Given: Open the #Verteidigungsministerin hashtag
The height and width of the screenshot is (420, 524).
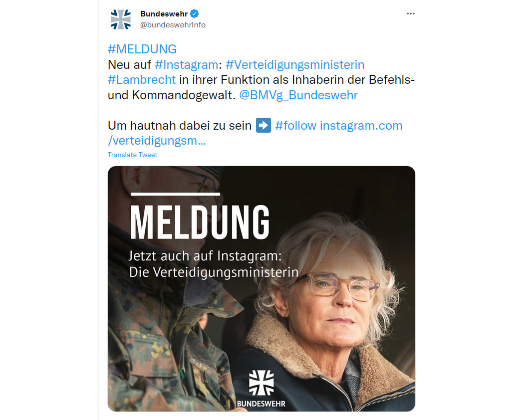Looking at the screenshot, I should tap(295, 64).
